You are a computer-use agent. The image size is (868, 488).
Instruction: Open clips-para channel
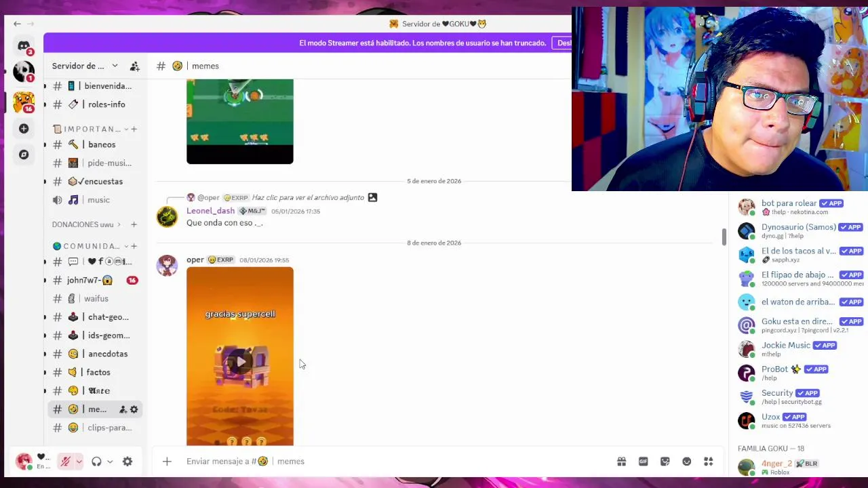(95, 428)
